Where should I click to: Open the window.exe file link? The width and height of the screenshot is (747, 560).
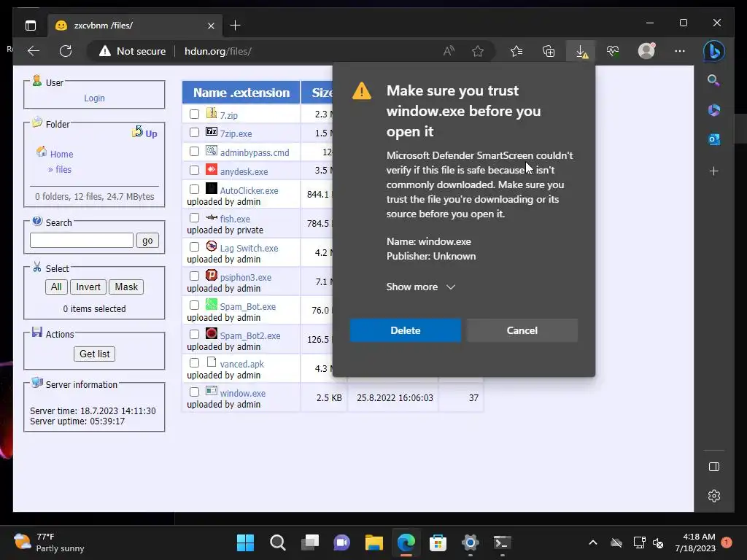pos(242,393)
